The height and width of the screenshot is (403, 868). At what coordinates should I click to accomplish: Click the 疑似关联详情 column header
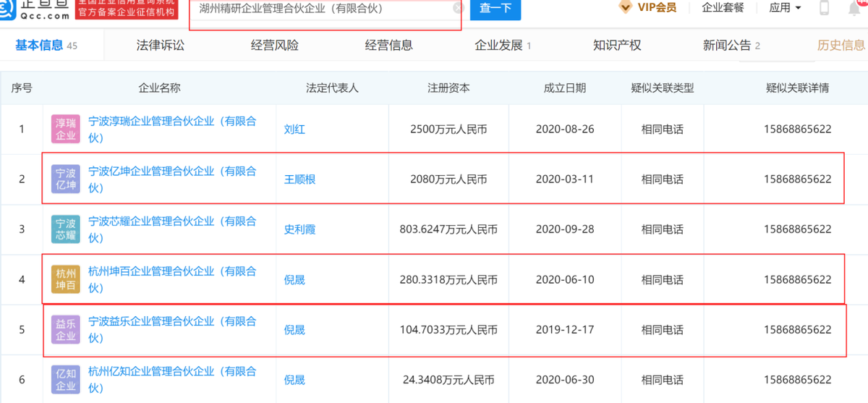(797, 88)
